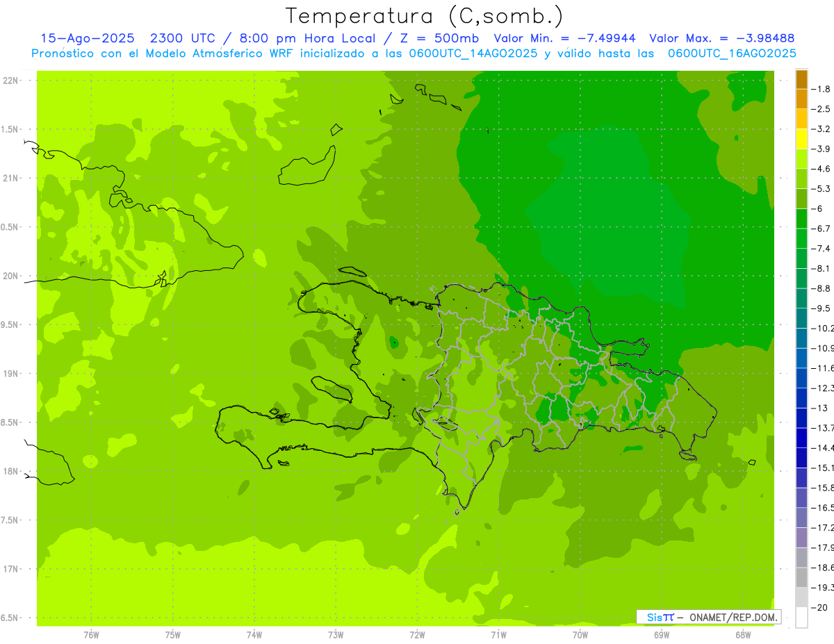Screen dimensions: 834x644
Task: Click the colorbar swatch between -5.3 and -6
Action: pyautogui.click(x=801, y=199)
